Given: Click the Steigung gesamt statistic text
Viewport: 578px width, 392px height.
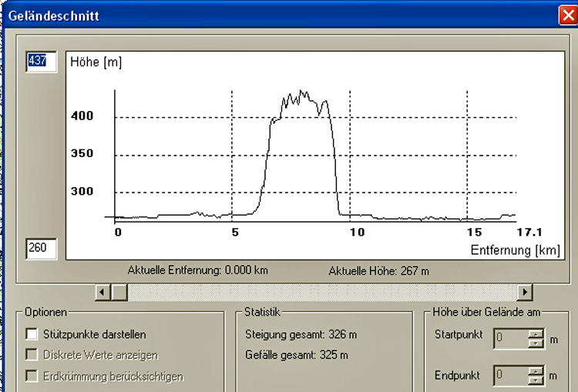Looking at the screenshot, I should point(301,335).
